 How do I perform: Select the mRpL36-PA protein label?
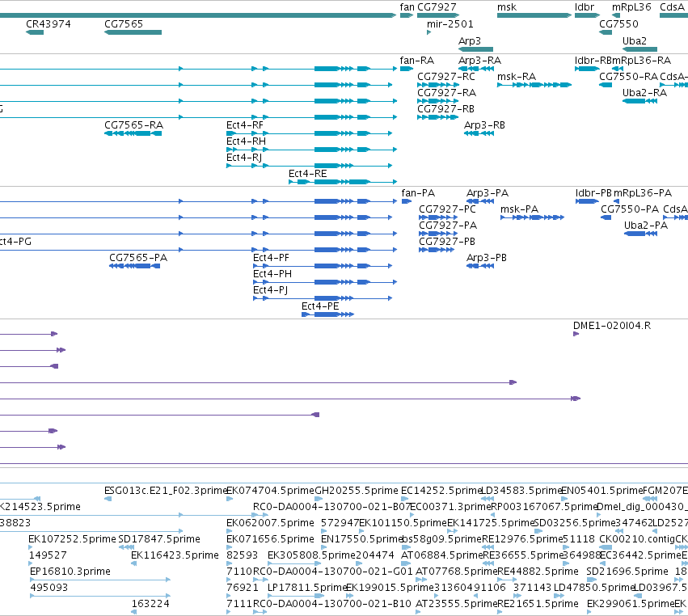point(643,193)
